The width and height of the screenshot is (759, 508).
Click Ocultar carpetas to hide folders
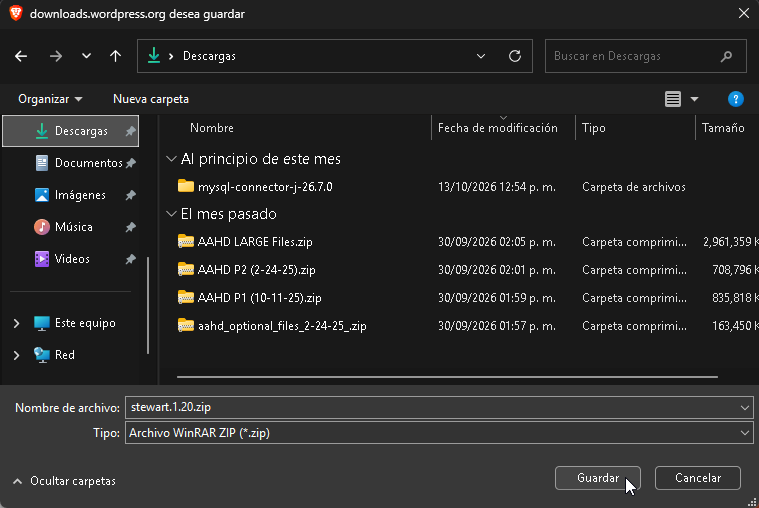(x=64, y=481)
